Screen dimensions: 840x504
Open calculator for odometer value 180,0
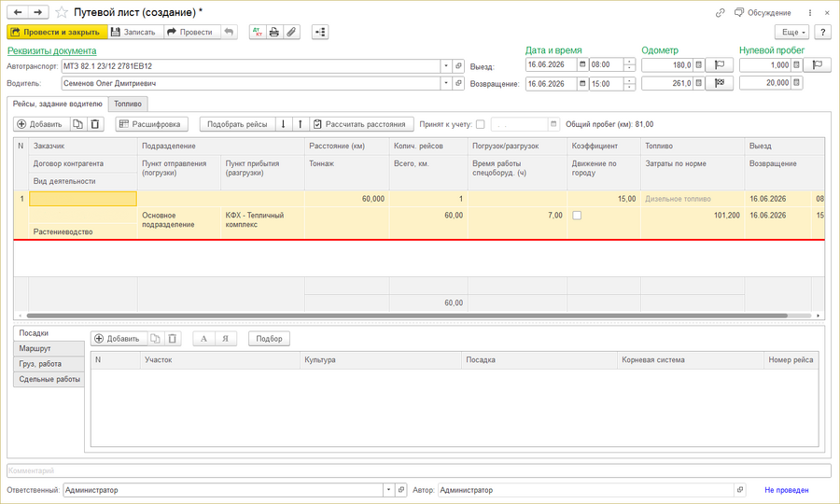coord(698,64)
